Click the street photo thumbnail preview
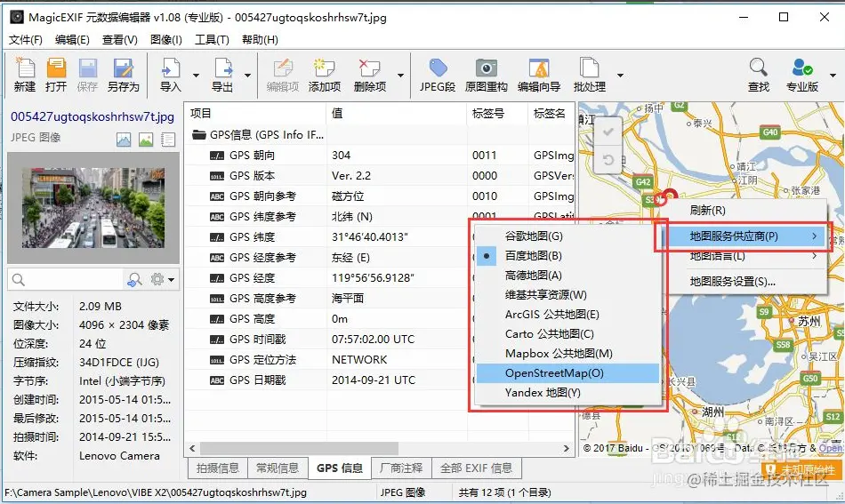This screenshot has width=845, height=504. [x=93, y=208]
